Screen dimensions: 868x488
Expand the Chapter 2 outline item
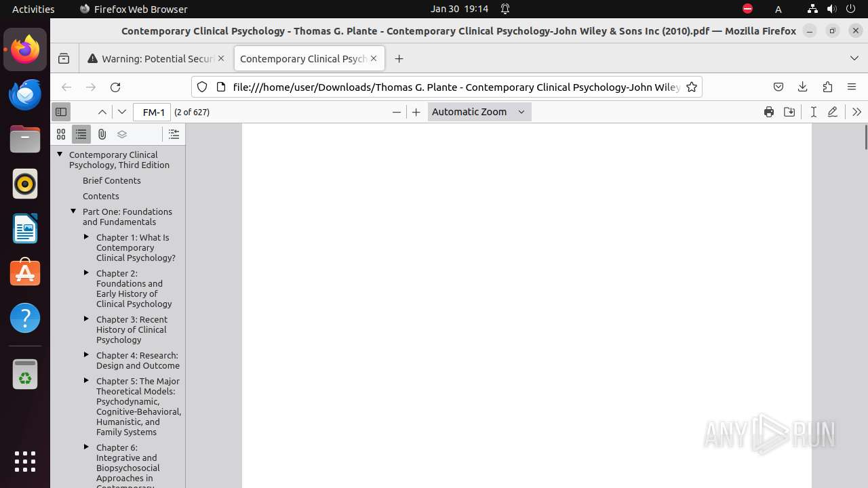point(87,273)
